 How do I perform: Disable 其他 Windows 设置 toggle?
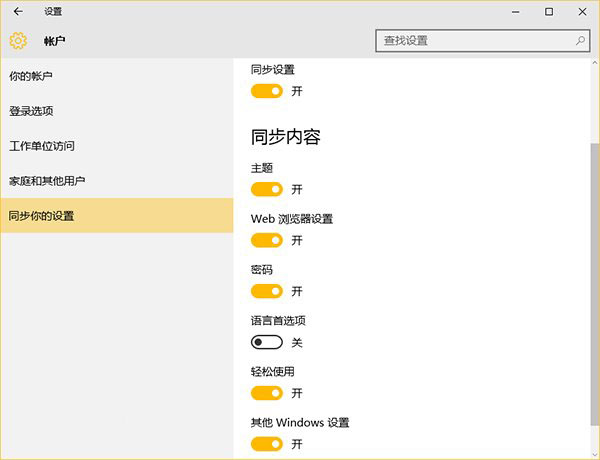coord(267,444)
